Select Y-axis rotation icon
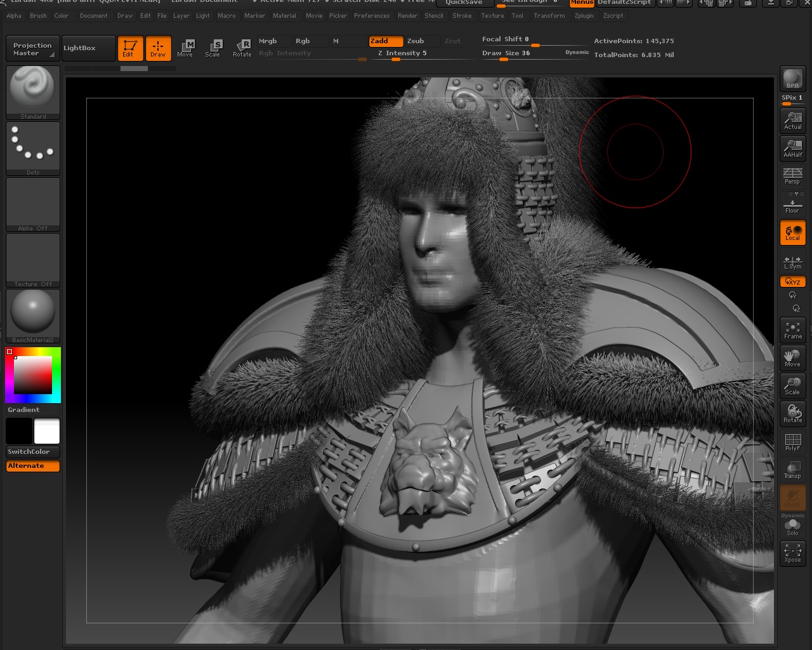 pyautogui.click(x=792, y=295)
